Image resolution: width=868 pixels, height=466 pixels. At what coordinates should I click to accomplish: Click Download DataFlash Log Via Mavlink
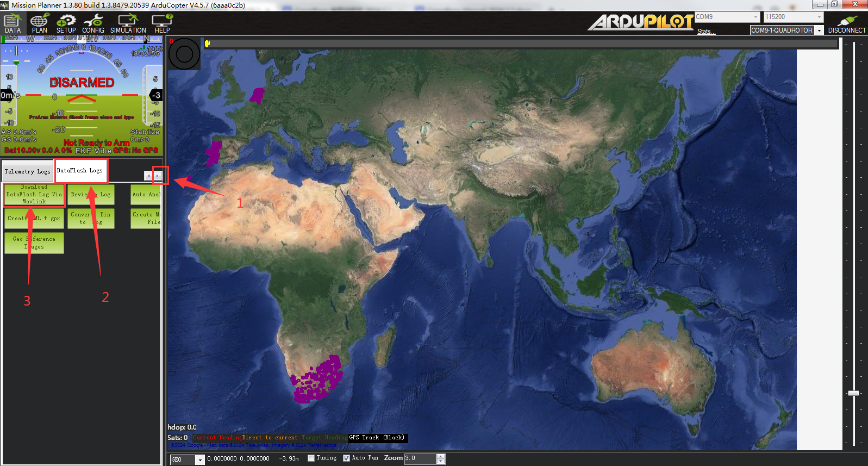(x=34, y=195)
